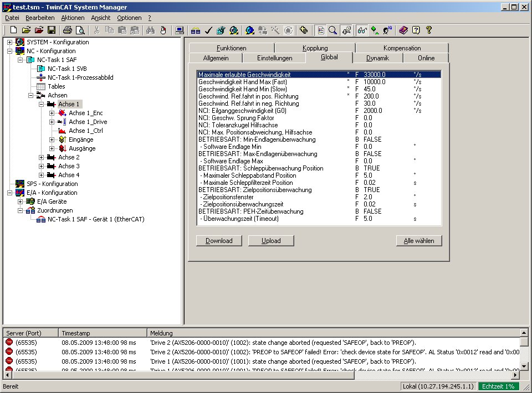Click the log horizontal scroll right arrow
The width and height of the screenshot is (532, 393).
click(x=516, y=375)
